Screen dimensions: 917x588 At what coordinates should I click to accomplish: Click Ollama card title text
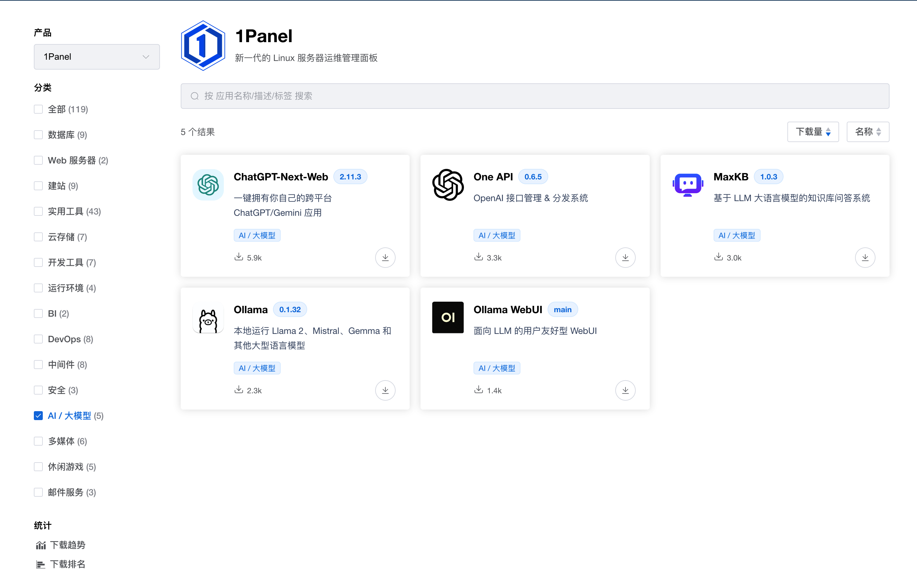click(x=251, y=310)
